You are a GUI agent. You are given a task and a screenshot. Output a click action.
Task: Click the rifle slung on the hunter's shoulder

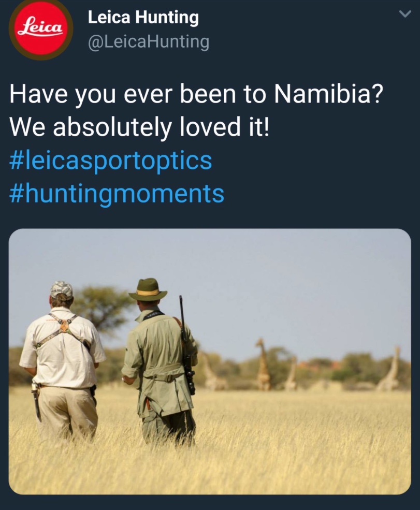tap(187, 345)
